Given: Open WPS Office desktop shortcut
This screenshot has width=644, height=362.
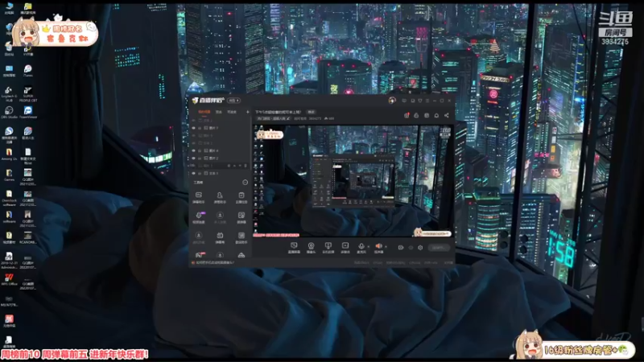Looking at the screenshot, I should tap(9, 280).
